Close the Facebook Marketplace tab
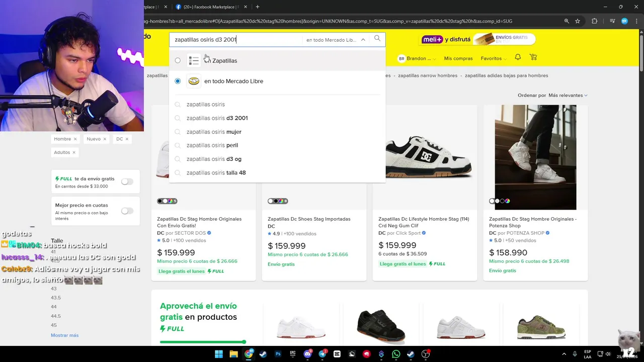 (246, 7)
